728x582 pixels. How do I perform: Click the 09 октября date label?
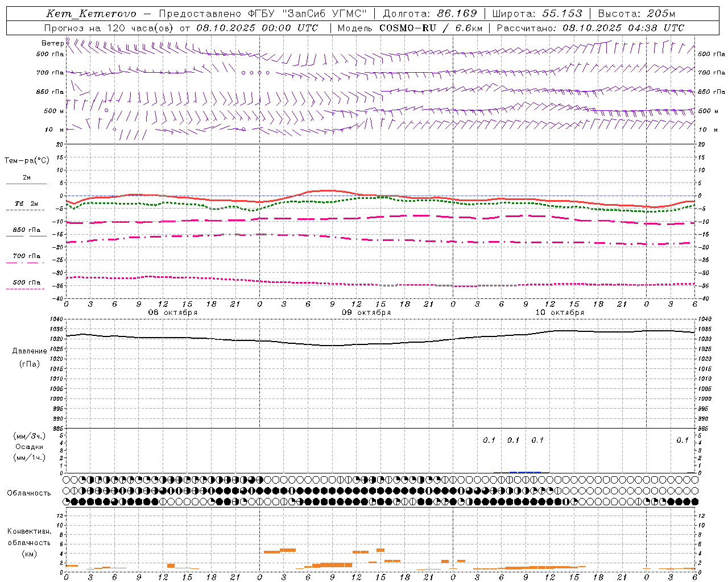click(366, 312)
